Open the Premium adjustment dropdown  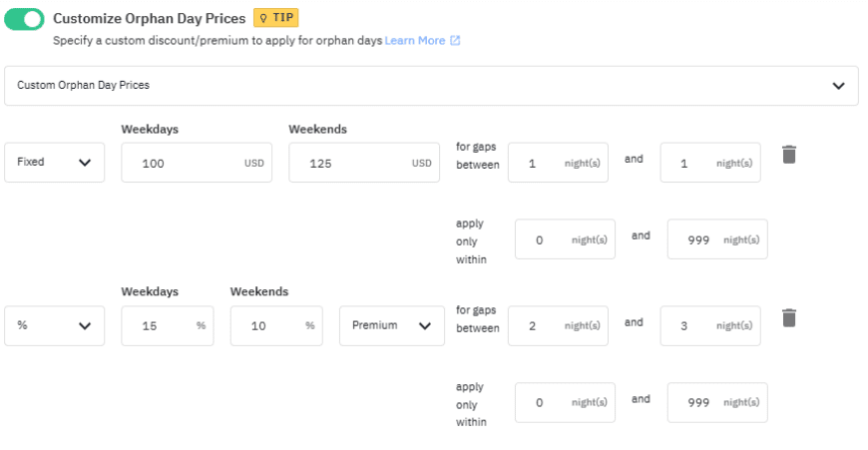[x=391, y=325]
